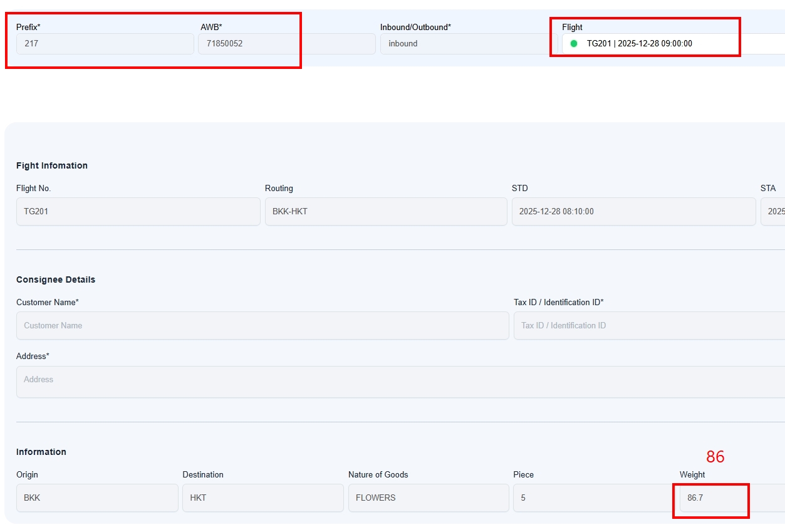Screen dimensions: 785x532
Task: Focus the Tax ID / Identification ID input
Action: tap(648, 326)
